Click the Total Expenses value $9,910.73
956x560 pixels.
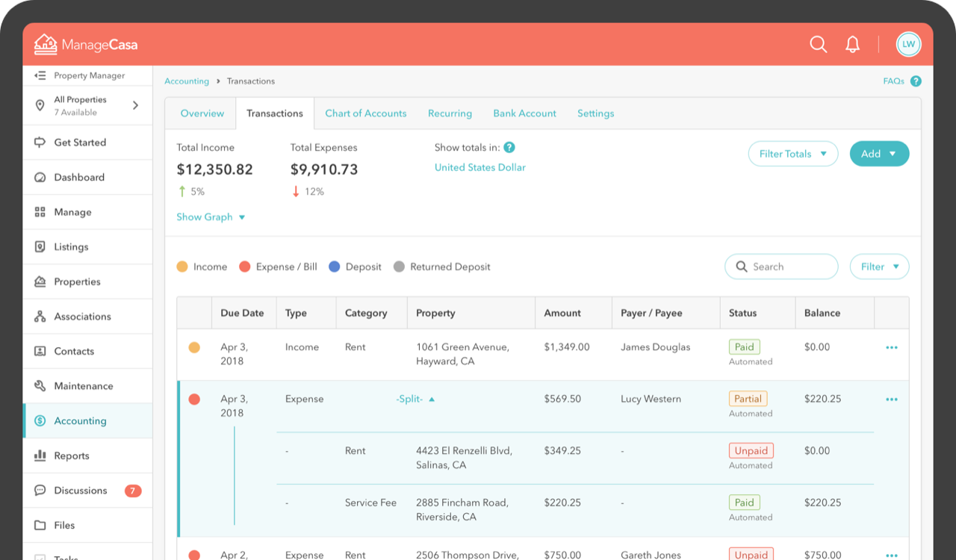(324, 169)
